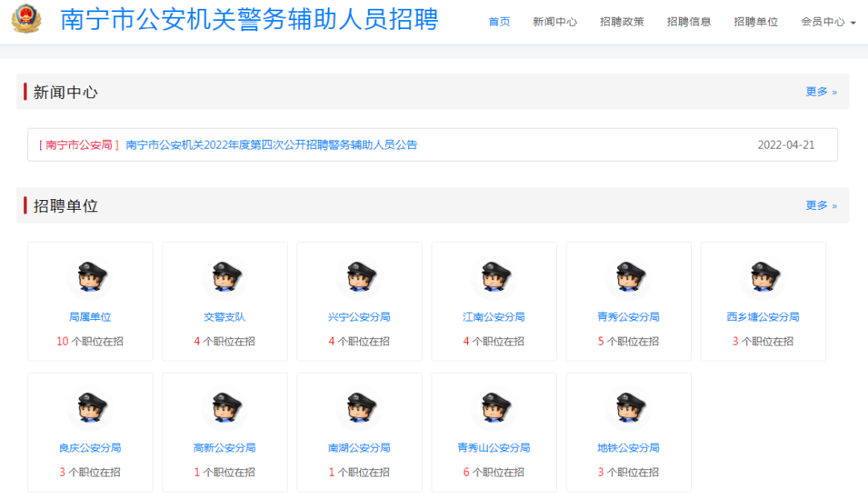Open 更多 in the 新闻中心 section
This screenshot has height=499, width=868.
coord(821,92)
